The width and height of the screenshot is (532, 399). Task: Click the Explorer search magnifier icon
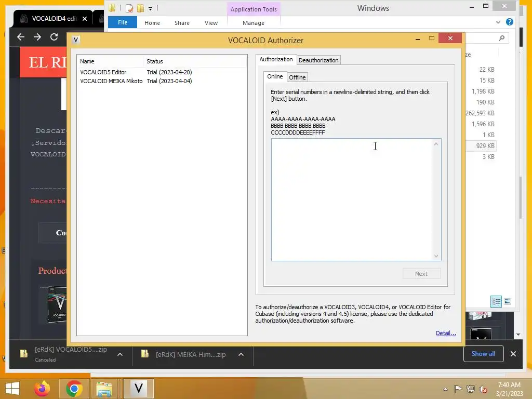coord(501,38)
